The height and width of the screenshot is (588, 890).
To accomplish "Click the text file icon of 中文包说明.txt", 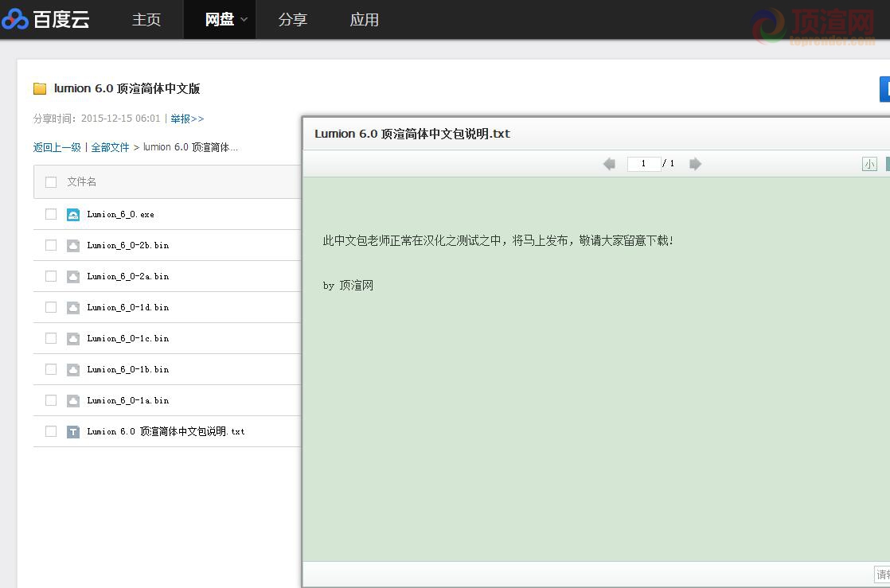I will 73,432.
